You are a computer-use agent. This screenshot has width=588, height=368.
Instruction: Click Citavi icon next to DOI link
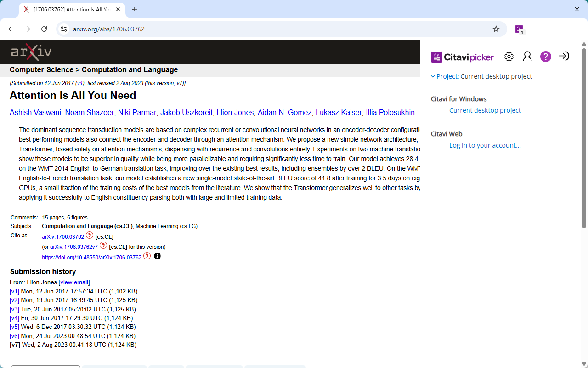[x=147, y=256]
